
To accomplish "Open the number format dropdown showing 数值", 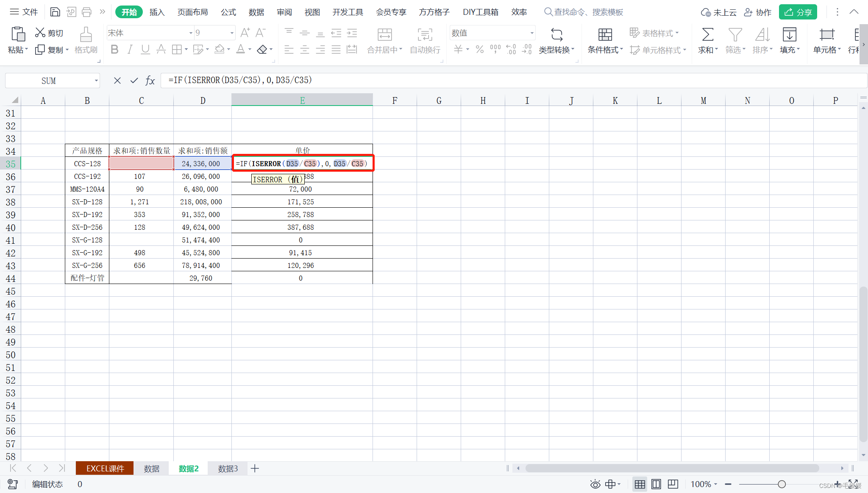I will [532, 33].
